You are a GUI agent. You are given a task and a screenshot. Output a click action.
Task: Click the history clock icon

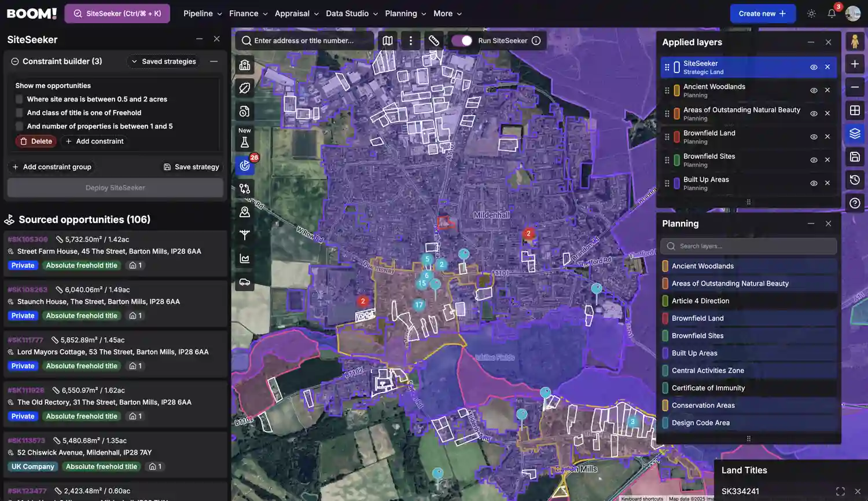(855, 180)
